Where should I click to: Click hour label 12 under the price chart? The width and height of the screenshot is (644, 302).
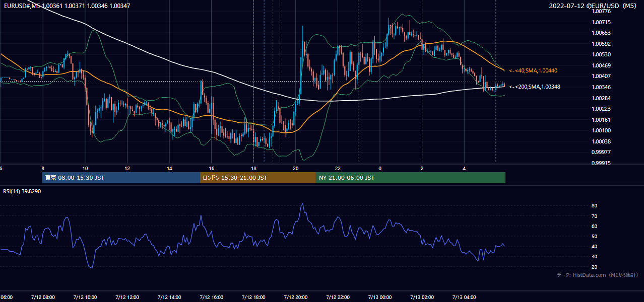tap(127, 168)
